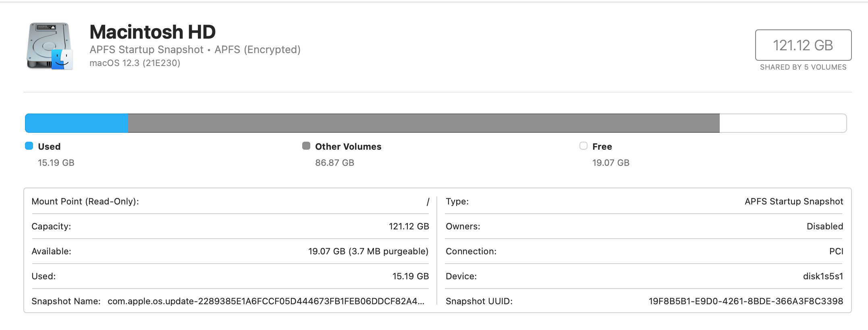Screen dimensions: 868x330
Task: Click the macOS 12.3 (21E230) version text
Action: coord(135,63)
